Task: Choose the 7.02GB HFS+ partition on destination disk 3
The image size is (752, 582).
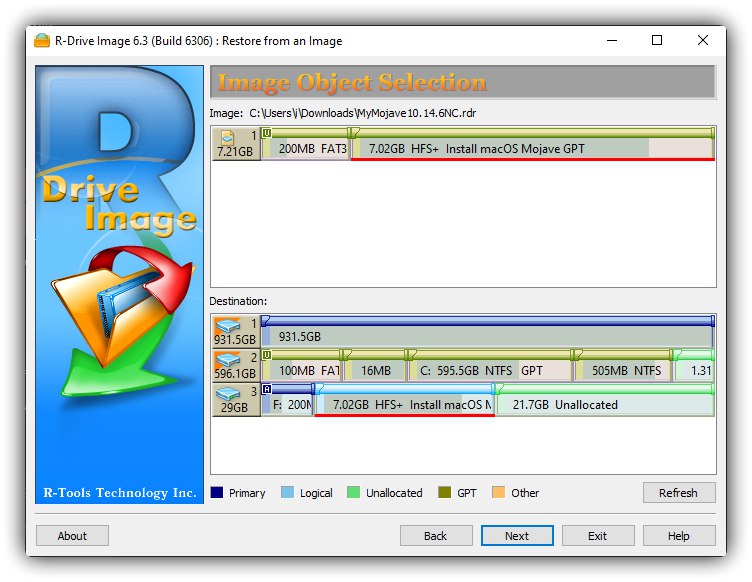Action: (405, 400)
